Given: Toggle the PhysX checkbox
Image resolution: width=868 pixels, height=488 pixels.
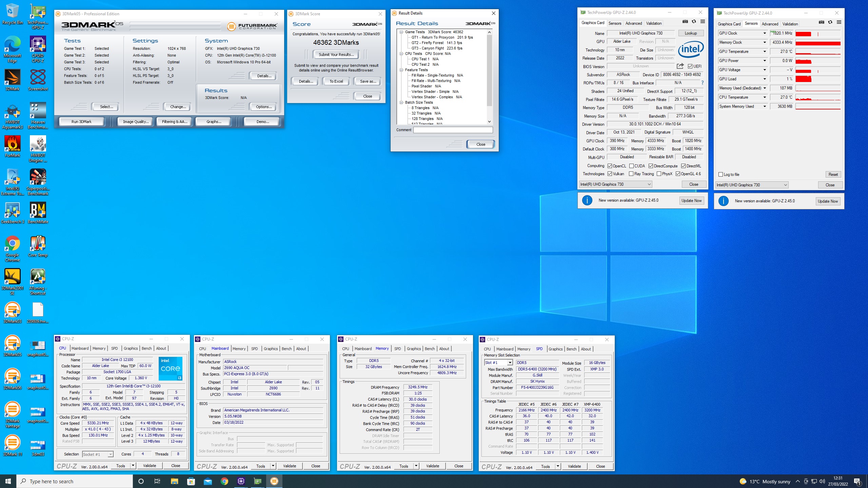Looking at the screenshot, I should click(x=659, y=174).
